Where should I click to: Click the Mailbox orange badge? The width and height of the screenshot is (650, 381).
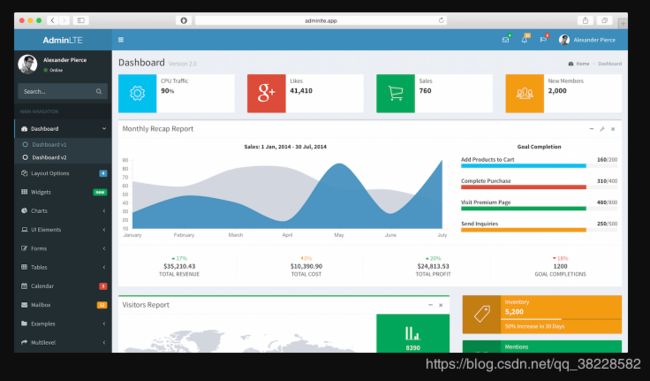[102, 305]
